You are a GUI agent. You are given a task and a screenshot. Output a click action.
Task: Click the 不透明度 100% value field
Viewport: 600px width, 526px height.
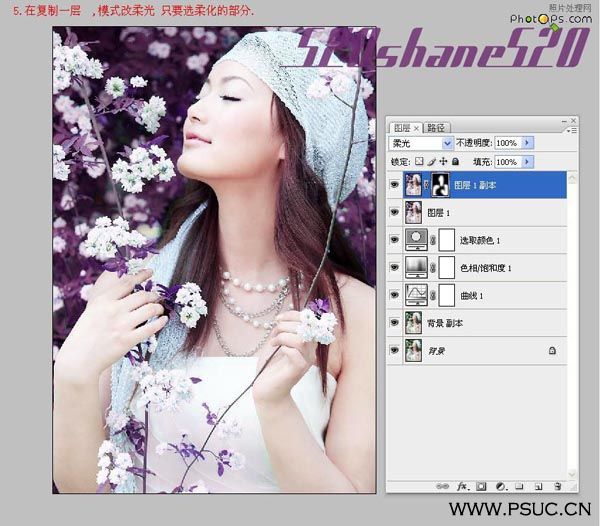pos(508,143)
